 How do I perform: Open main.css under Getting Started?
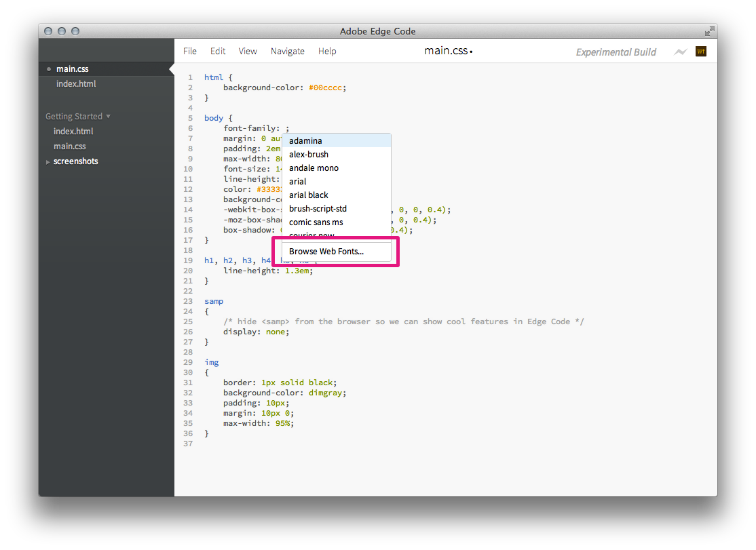[70, 146]
